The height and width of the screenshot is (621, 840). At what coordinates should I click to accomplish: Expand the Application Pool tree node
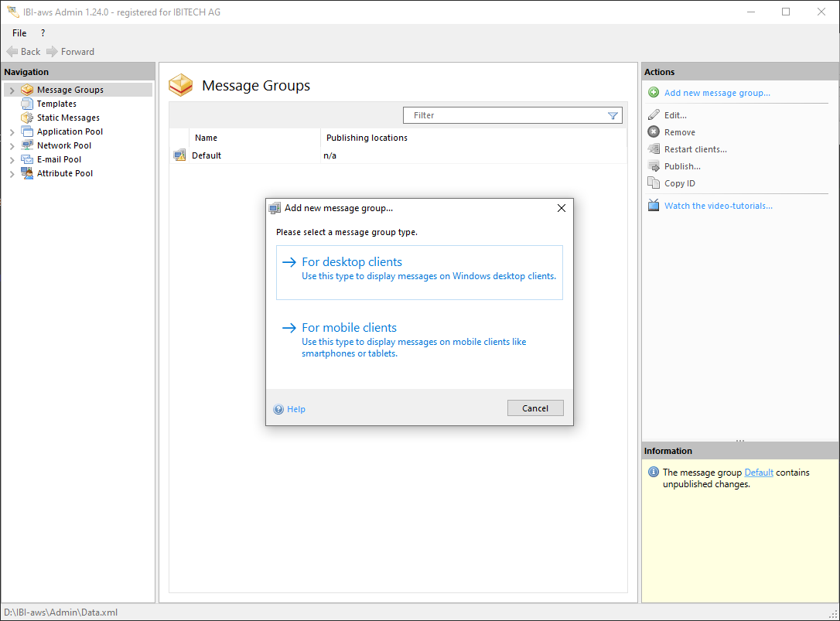tap(12, 132)
